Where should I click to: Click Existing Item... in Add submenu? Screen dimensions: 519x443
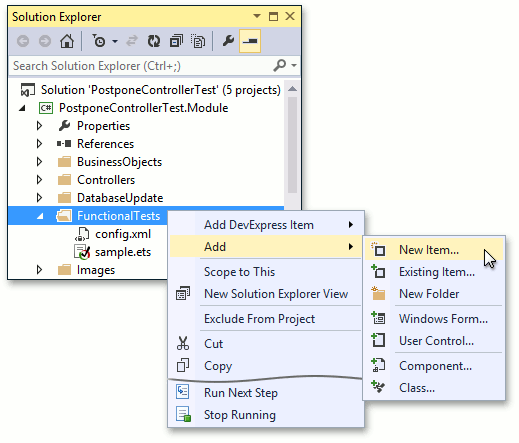tap(434, 272)
